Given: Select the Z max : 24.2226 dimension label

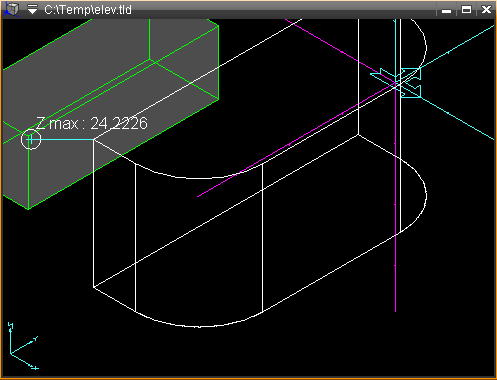Looking at the screenshot, I should coord(92,123).
